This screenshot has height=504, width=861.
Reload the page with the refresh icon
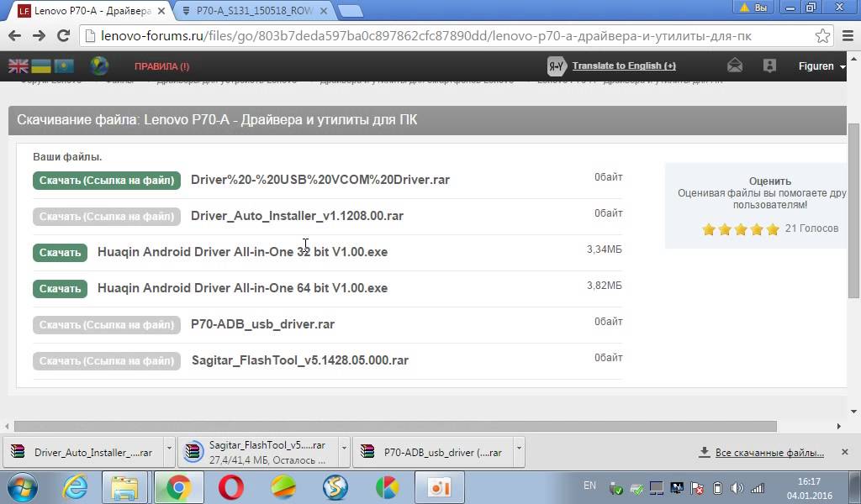click(63, 35)
